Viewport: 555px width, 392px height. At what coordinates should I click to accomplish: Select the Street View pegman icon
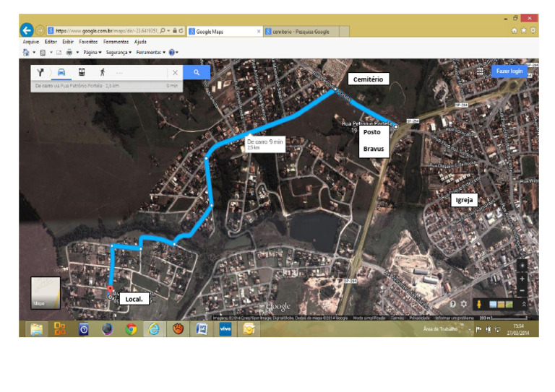[479, 304]
